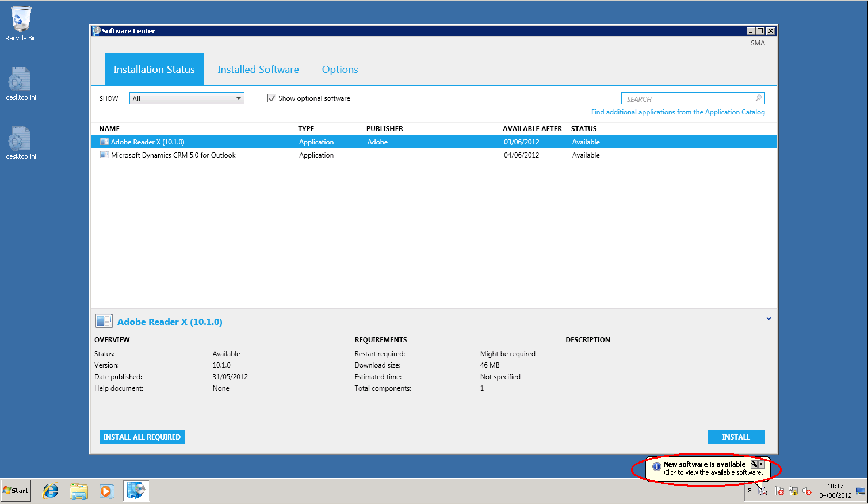The image size is (868, 504).
Task: Click the Adobe Reader X details heading
Action: (x=170, y=322)
